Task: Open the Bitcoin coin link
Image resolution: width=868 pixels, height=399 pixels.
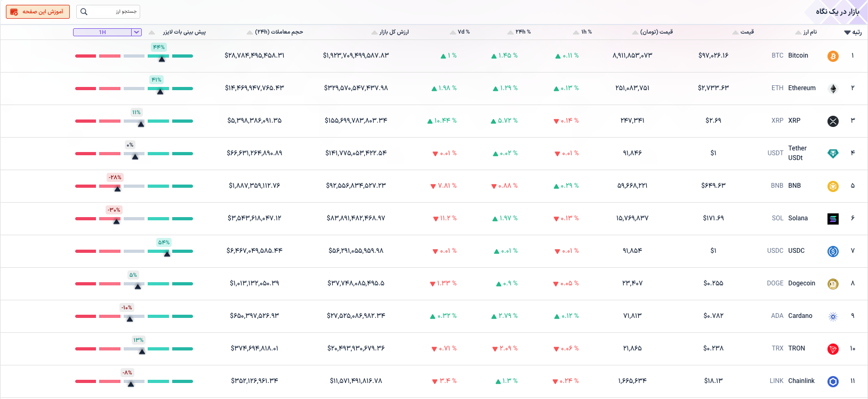Action: point(798,55)
